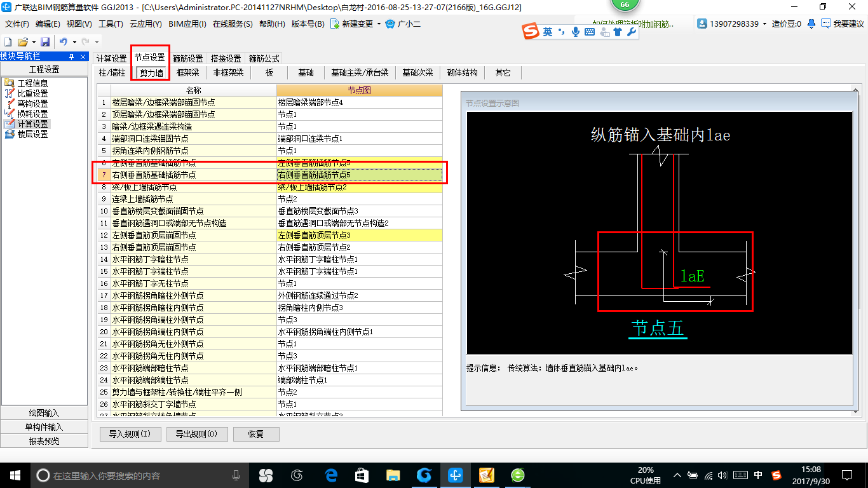Select 弯钩设置 in navigation tree
This screenshot has height=488, width=868.
32,104
